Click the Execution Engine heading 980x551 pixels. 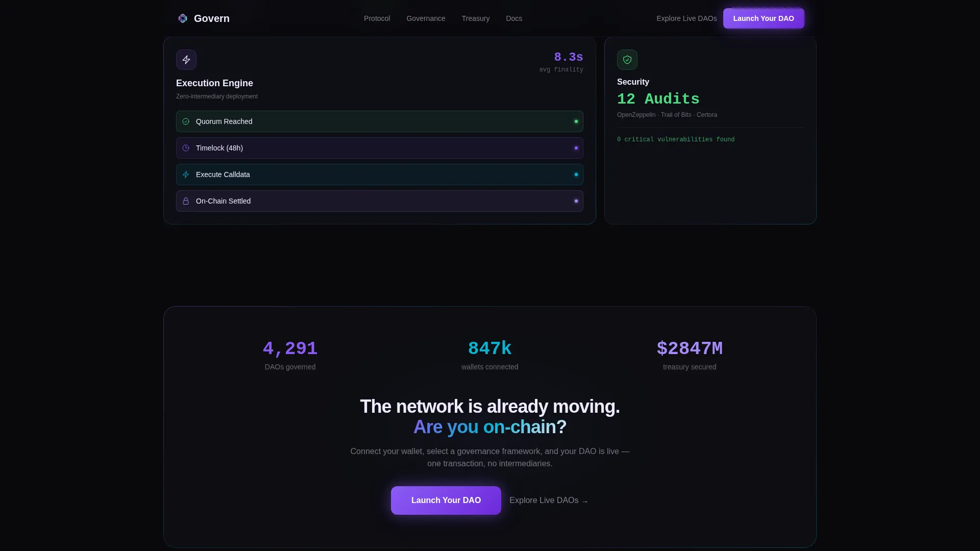click(214, 83)
